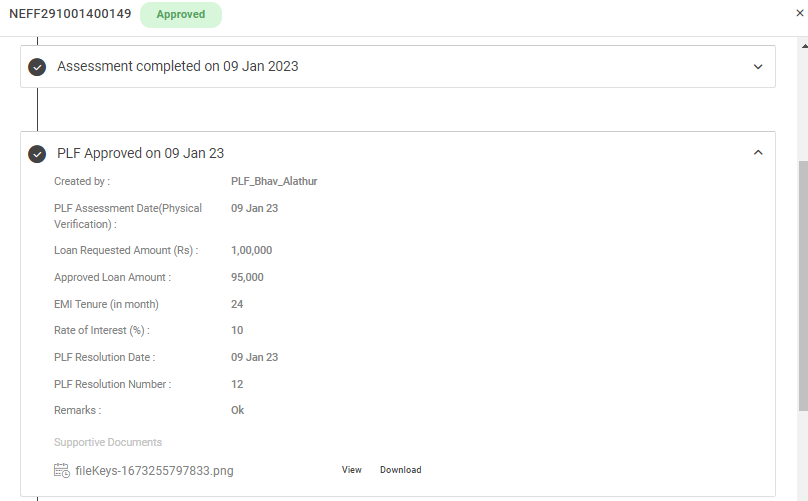View the fileKeys supportive document

[x=351, y=470]
